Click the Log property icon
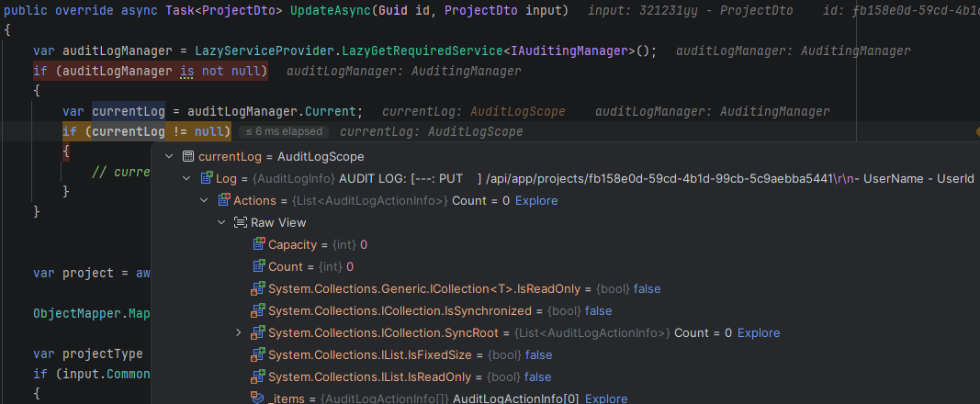 click(206, 178)
